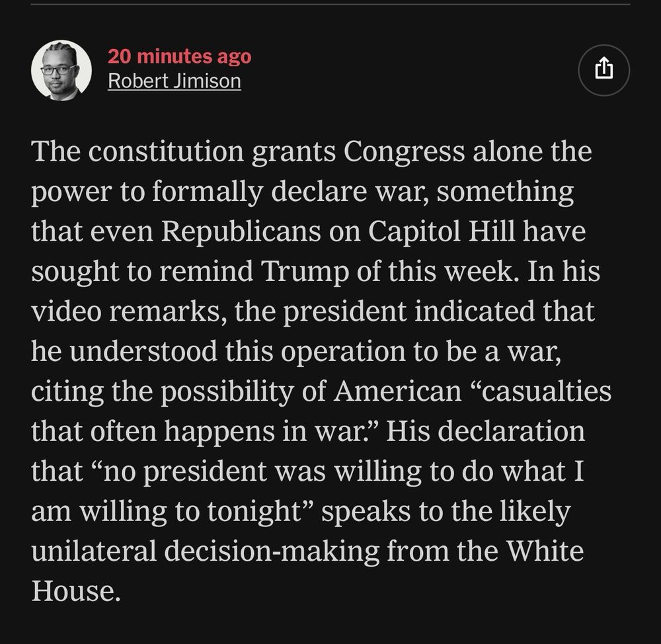661x644 pixels.
Task: Click the words "video remarks" in the text
Action: 126,311
